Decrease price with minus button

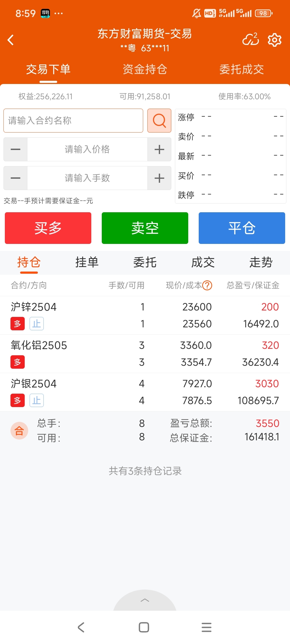[x=16, y=149]
